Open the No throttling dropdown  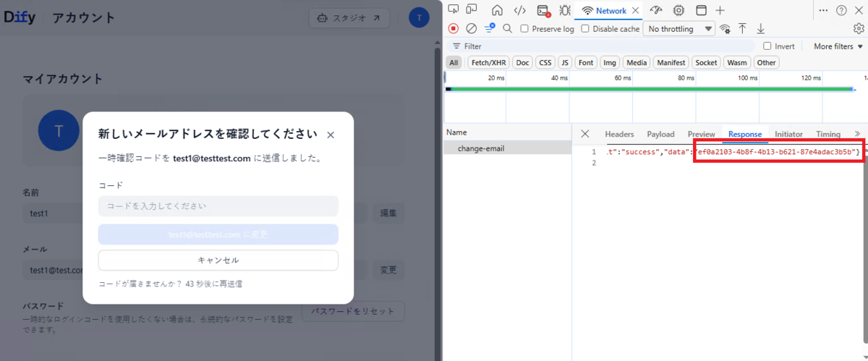(x=678, y=29)
